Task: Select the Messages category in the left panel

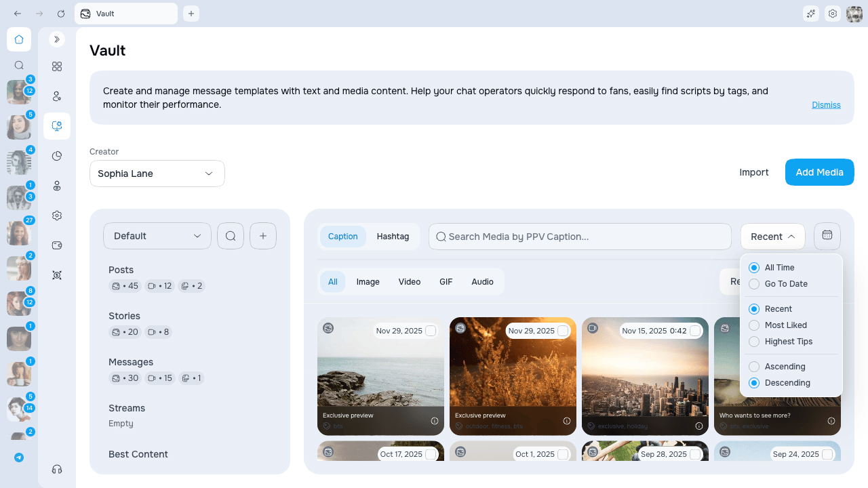Action: point(131,362)
